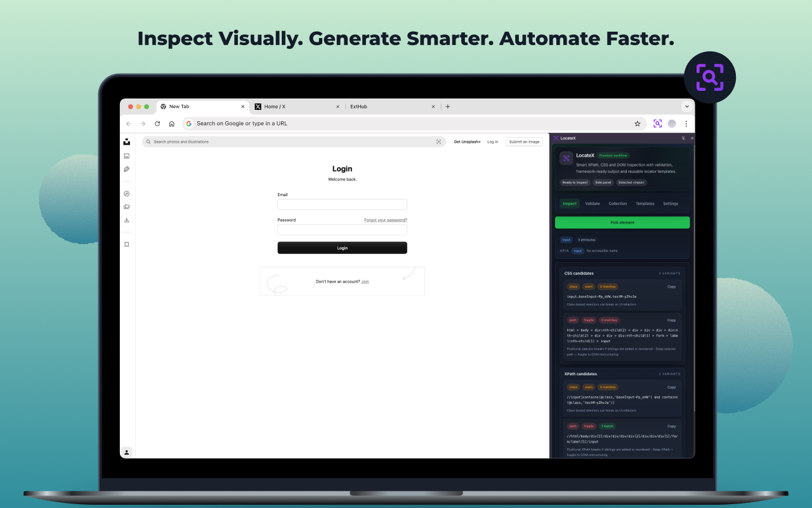Click the No accessible name text

[602, 251]
